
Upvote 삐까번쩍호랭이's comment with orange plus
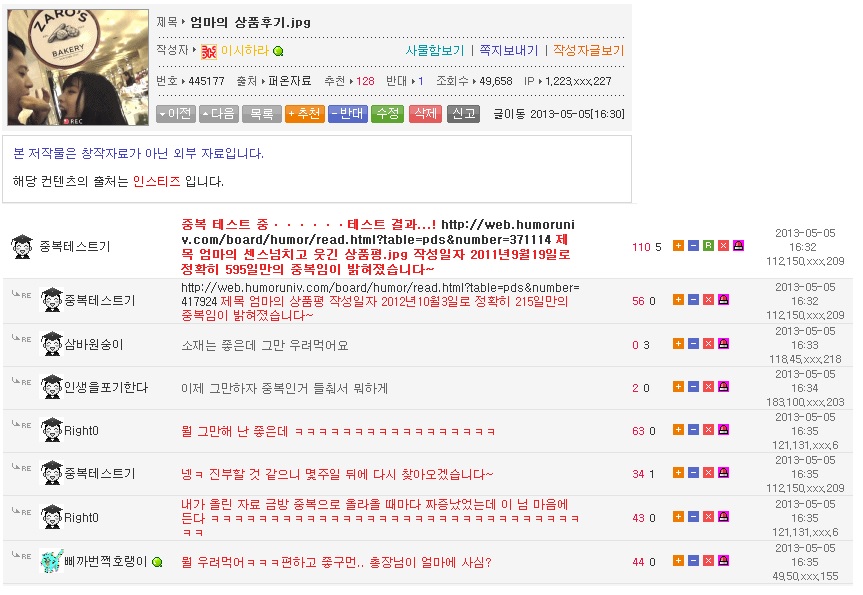pyautogui.click(x=678, y=561)
